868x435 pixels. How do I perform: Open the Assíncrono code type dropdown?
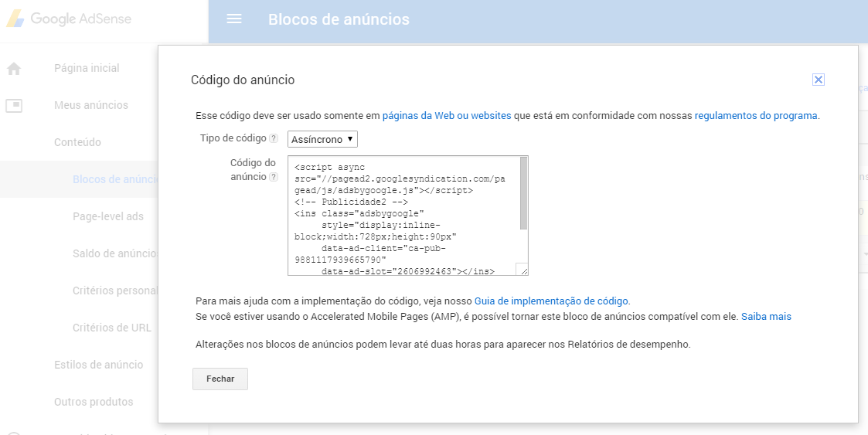pyautogui.click(x=323, y=139)
